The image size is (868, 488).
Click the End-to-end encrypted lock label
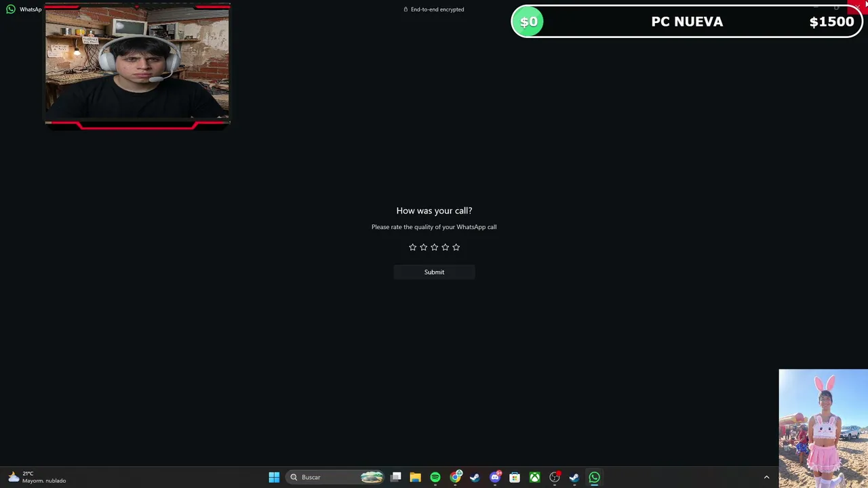[x=434, y=9]
